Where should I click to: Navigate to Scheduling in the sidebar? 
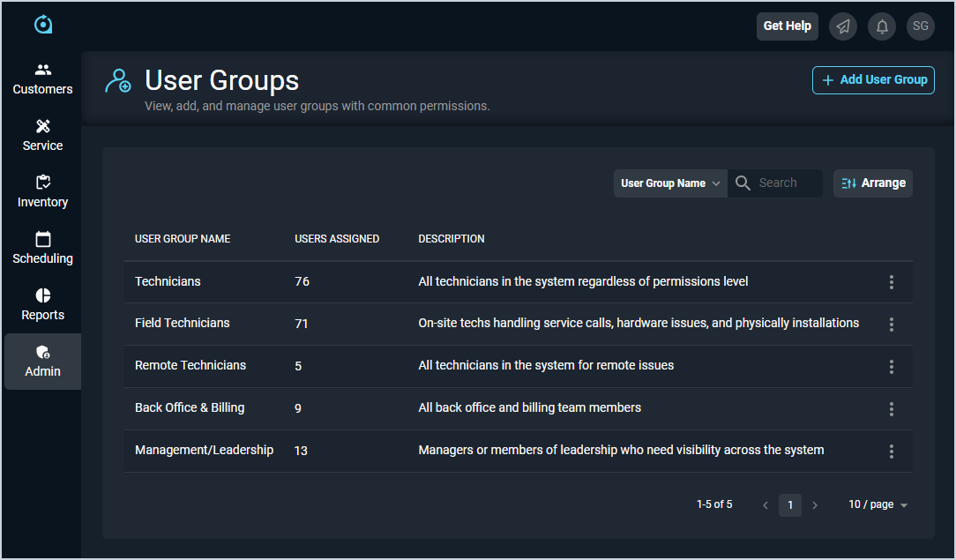[x=42, y=249]
